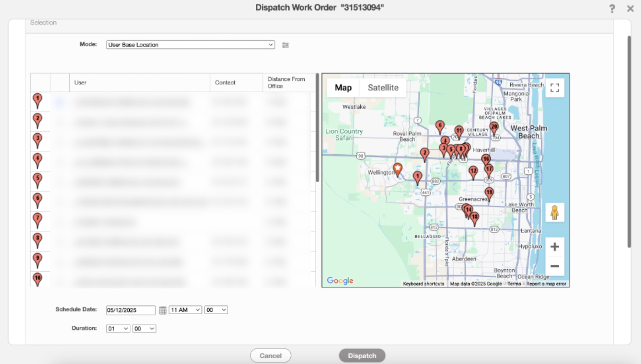Select the Map view tab
641x364 pixels.
tap(343, 88)
